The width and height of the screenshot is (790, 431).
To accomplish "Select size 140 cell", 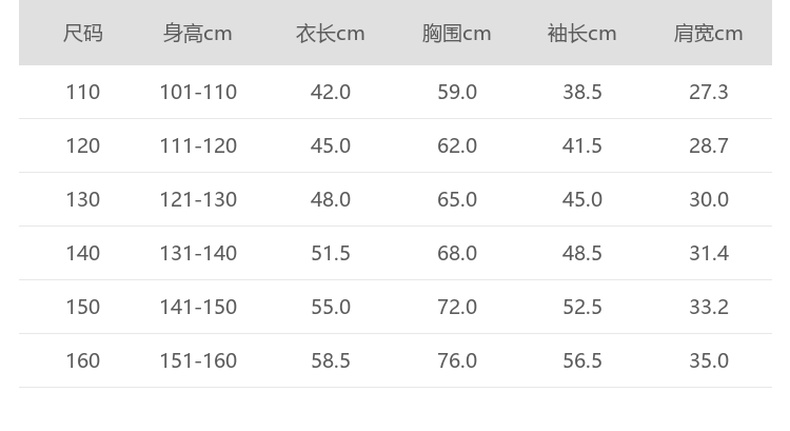I will pos(83,253).
